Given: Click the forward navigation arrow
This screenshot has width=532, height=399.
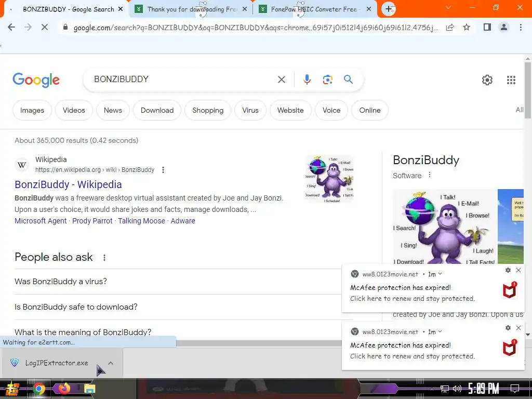Looking at the screenshot, I should tap(28, 27).
